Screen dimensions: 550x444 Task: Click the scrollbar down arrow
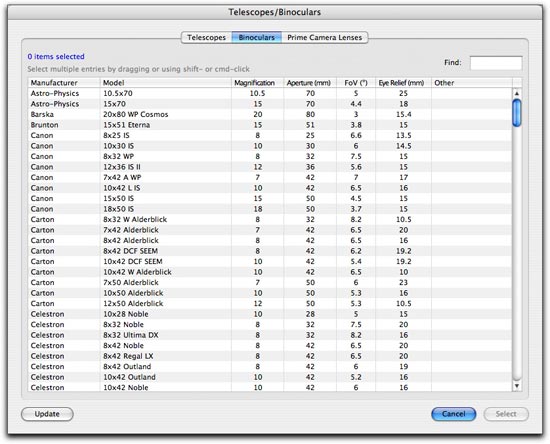tap(517, 386)
